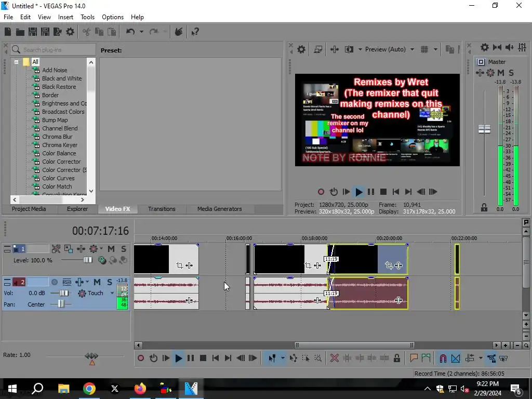Screen dimensions: 532x399
Task: Click the track 1 Level slider handle
Action: tap(87, 260)
